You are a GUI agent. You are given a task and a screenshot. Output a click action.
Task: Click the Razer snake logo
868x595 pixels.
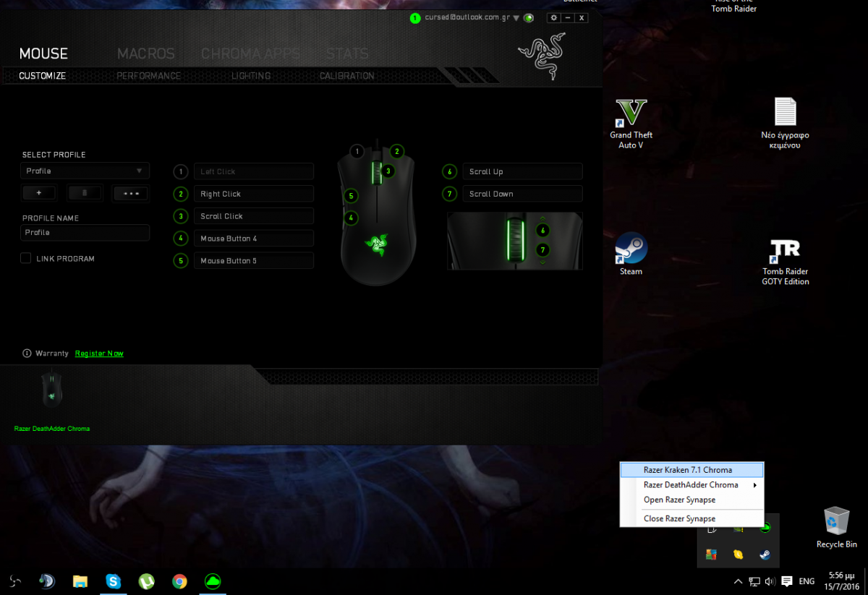point(540,57)
